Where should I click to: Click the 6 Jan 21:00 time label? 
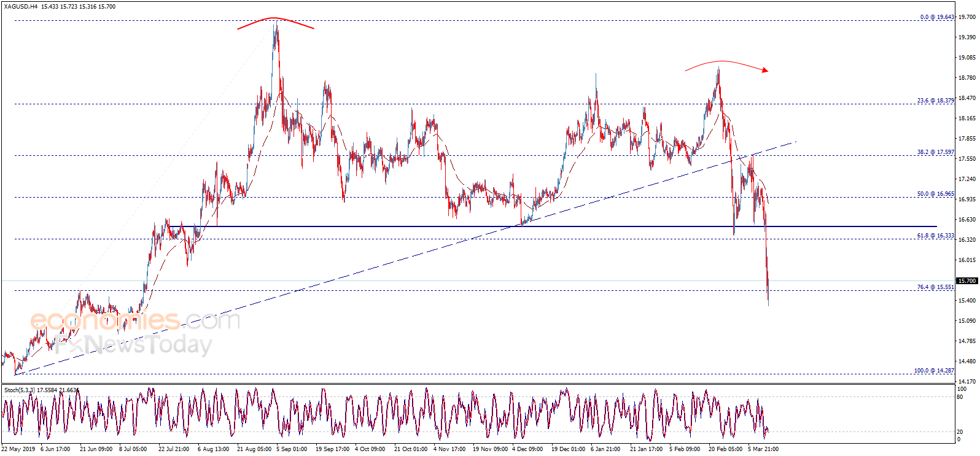606,449
